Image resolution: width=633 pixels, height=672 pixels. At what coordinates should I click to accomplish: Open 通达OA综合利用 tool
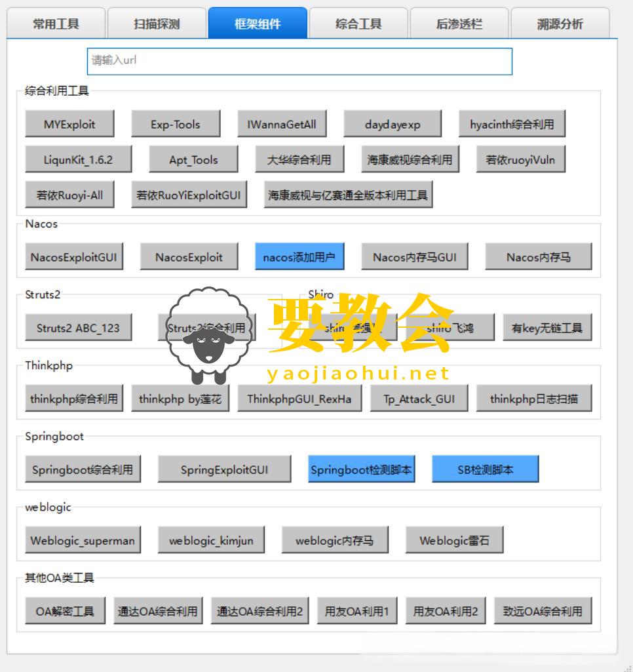coord(158,611)
